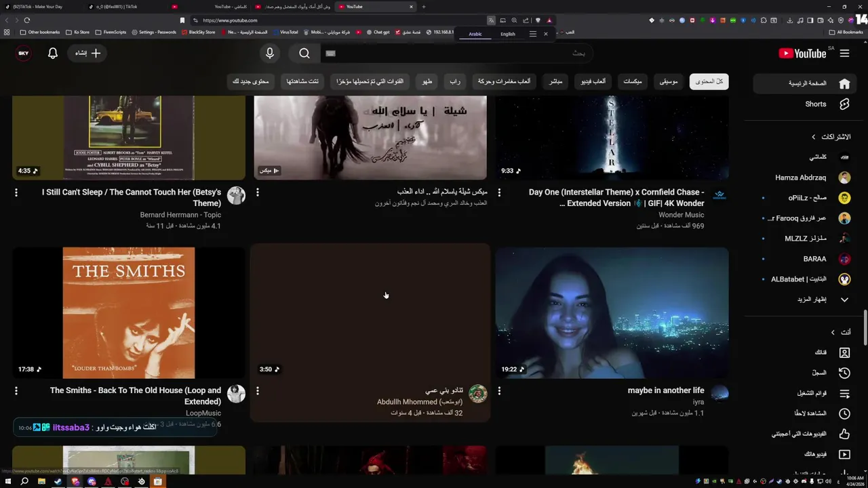The height and width of the screenshot is (488, 868).
Task: Open options for تنادو بني عمي video
Action: pos(258,391)
